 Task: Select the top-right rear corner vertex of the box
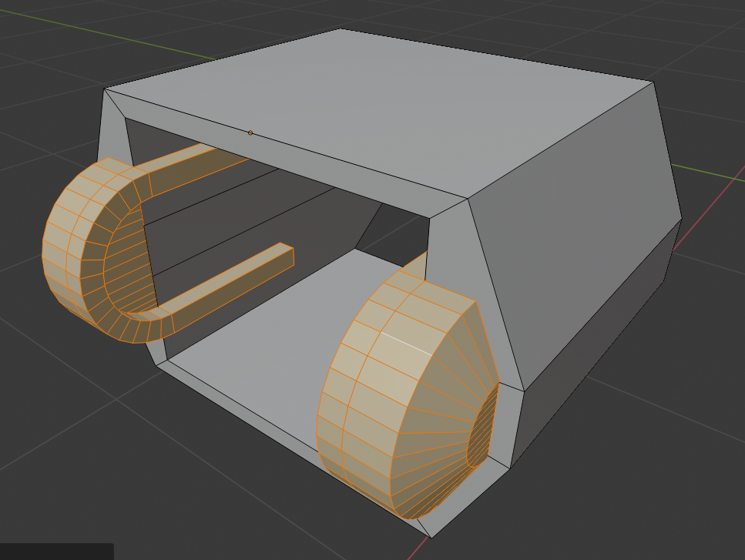click(x=653, y=82)
